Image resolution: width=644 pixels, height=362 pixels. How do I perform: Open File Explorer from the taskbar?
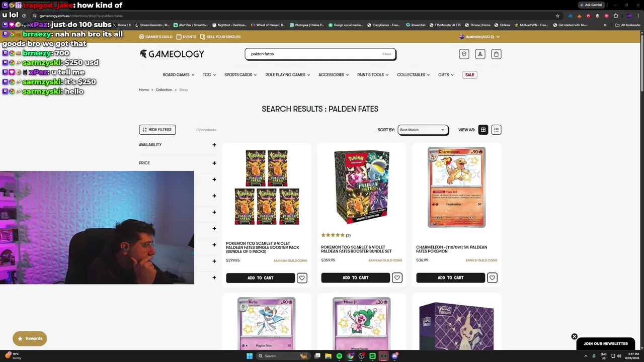328,356
